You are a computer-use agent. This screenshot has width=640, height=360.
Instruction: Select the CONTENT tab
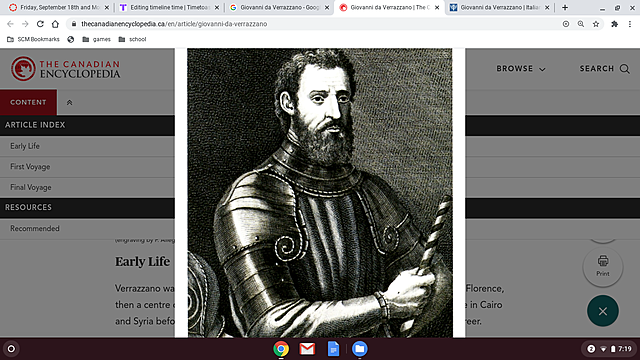(x=28, y=102)
